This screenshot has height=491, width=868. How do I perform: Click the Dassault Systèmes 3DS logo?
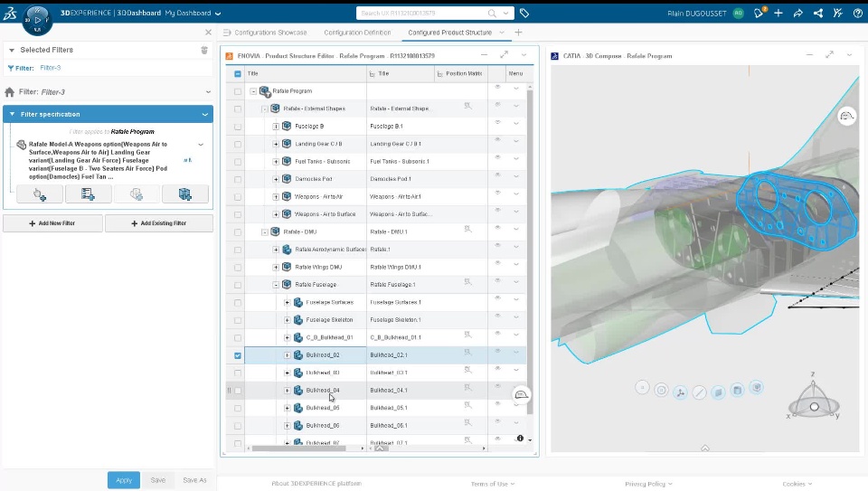(10, 14)
